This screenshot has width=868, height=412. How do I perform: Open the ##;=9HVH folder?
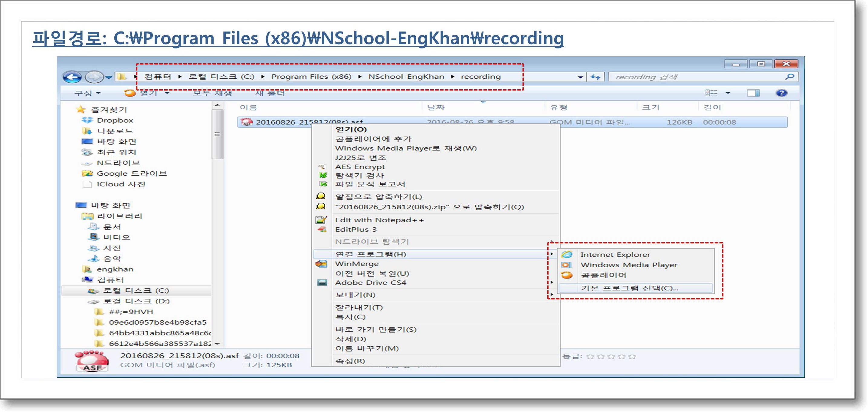131,311
